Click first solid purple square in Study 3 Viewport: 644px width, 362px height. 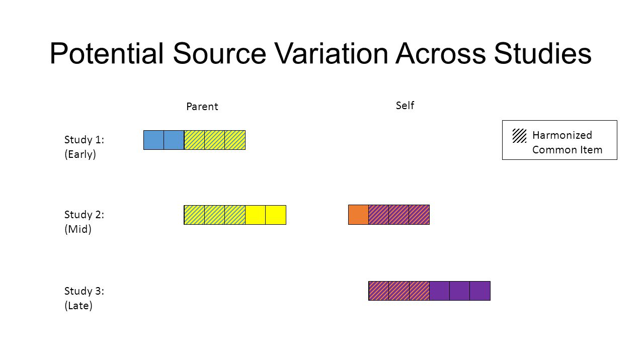pos(439,291)
